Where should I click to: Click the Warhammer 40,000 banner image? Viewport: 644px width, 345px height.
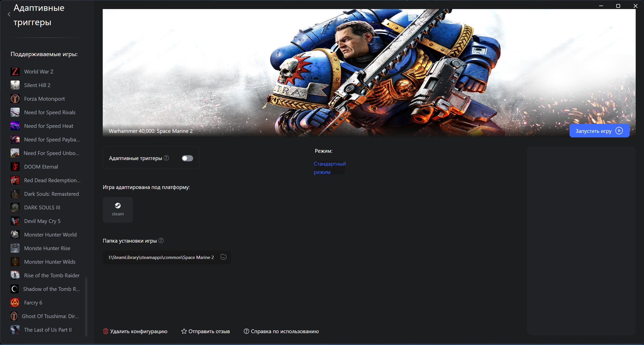(x=369, y=73)
